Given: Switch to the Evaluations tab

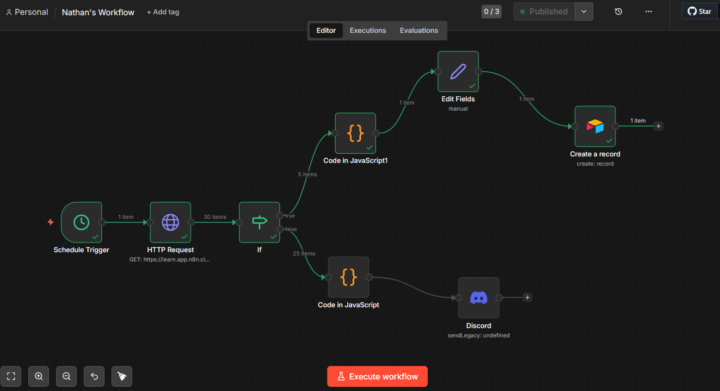Looking at the screenshot, I should 419,30.
